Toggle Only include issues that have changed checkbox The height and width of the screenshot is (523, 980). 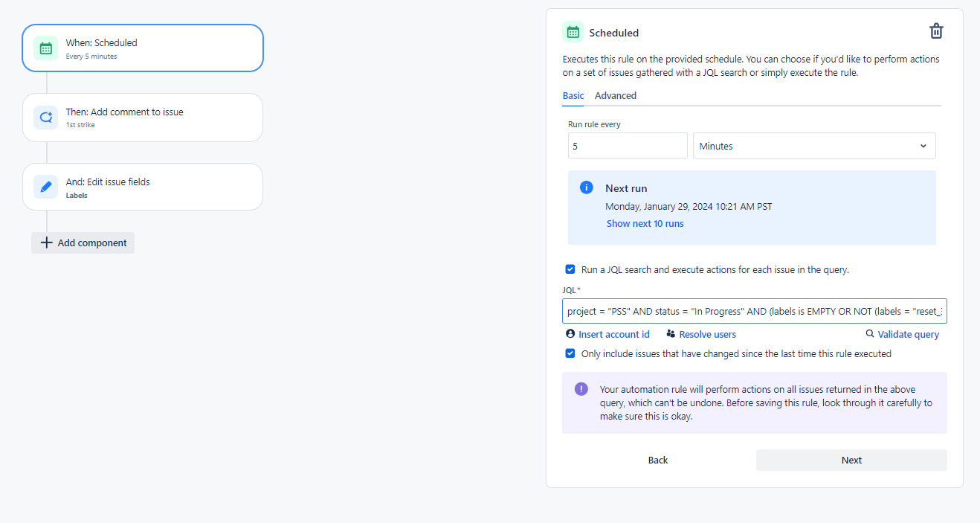[570, 353]
